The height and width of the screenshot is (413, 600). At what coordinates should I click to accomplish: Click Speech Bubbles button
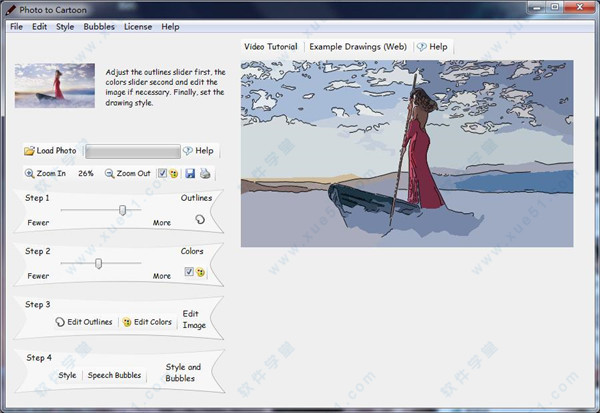click(114, 375)
